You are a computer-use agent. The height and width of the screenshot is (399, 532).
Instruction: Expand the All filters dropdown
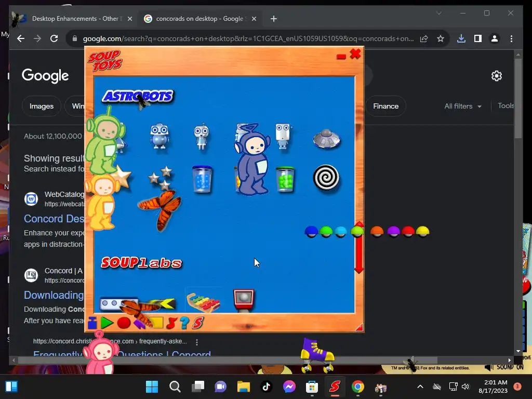click(x=463, y=106)
